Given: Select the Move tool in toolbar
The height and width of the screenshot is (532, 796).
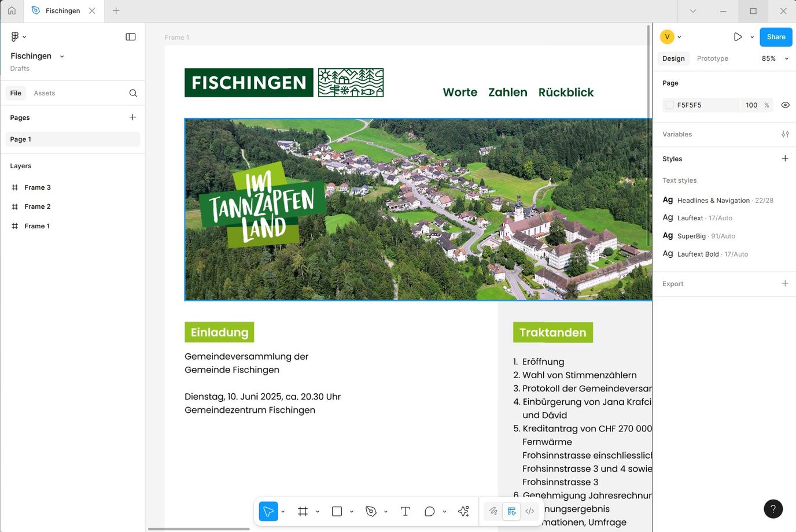Looking at the screenshot, I should pos(268,511).
